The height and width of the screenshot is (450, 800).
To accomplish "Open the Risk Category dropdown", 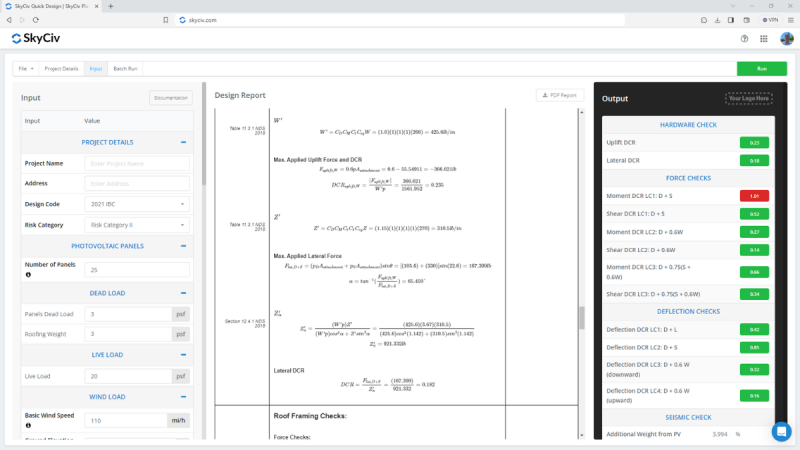I will coord(137,225).
